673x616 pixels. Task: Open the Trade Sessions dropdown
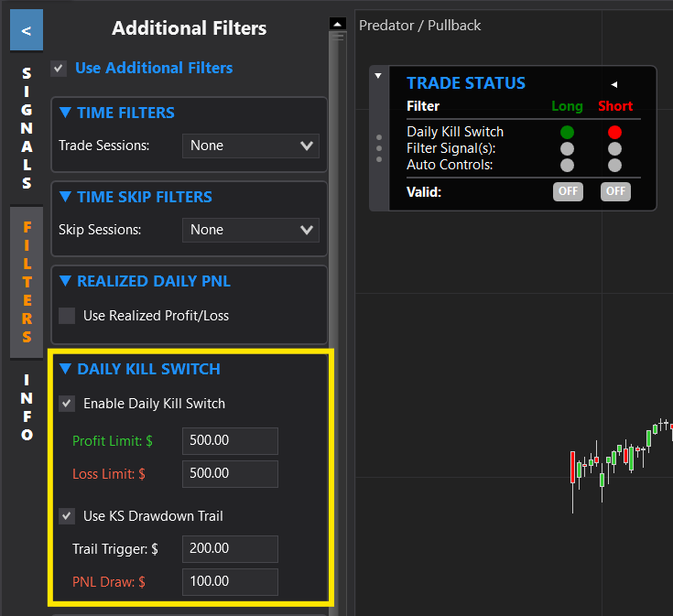(x=251, y=146)
